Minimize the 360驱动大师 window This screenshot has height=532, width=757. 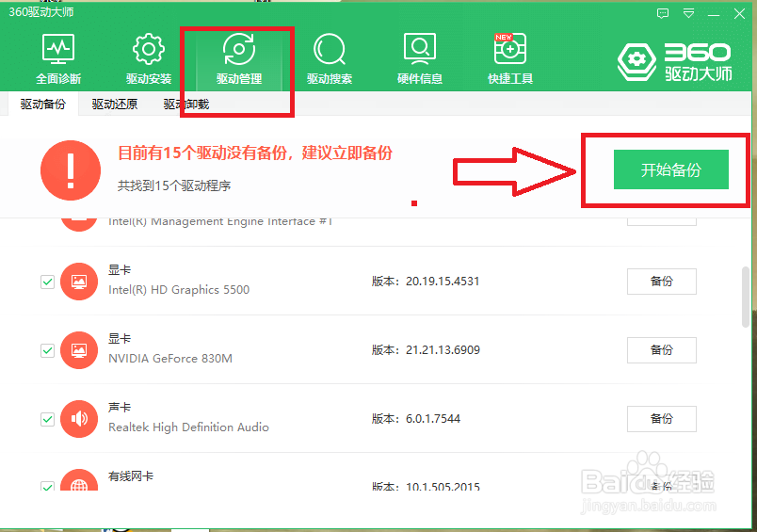(714, 14)
